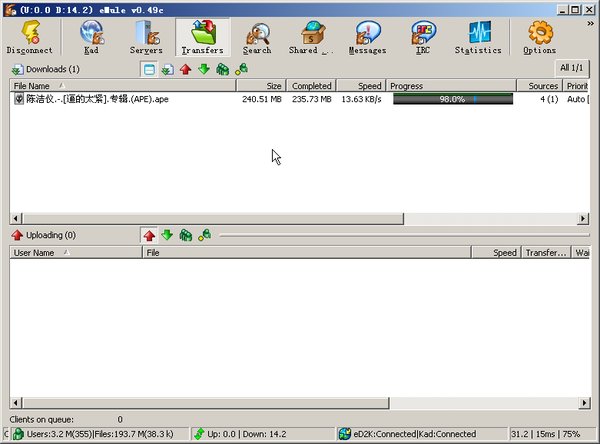Click the Disconnect toolbar button
The width and height of the screenshot is (600, 444).
(x=29, y=37)
